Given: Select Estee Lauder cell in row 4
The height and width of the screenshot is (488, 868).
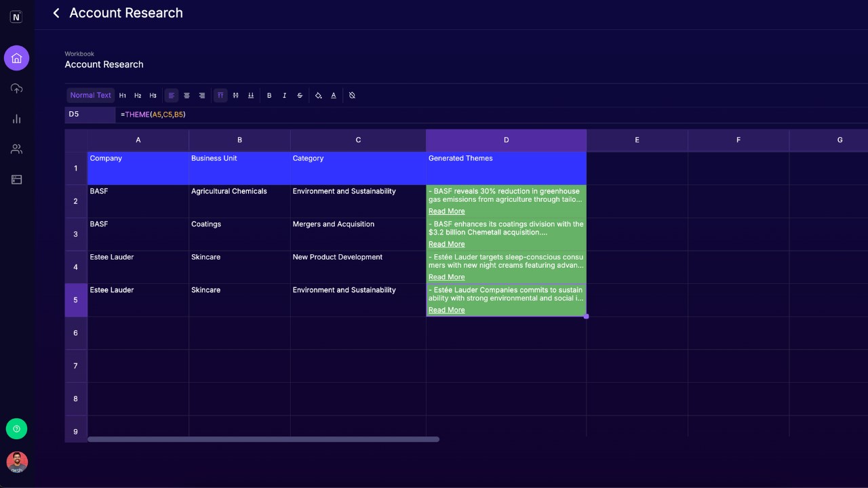Looking at the screenshot, I should 138,267.
